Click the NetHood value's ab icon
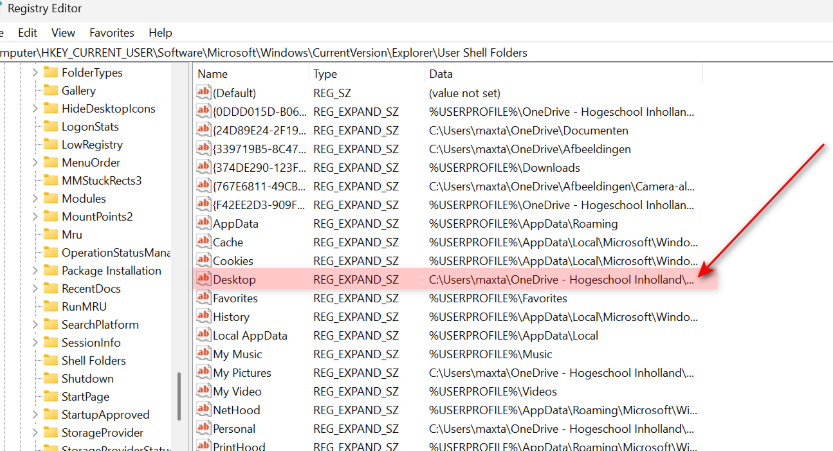 (x=203, y=409)
